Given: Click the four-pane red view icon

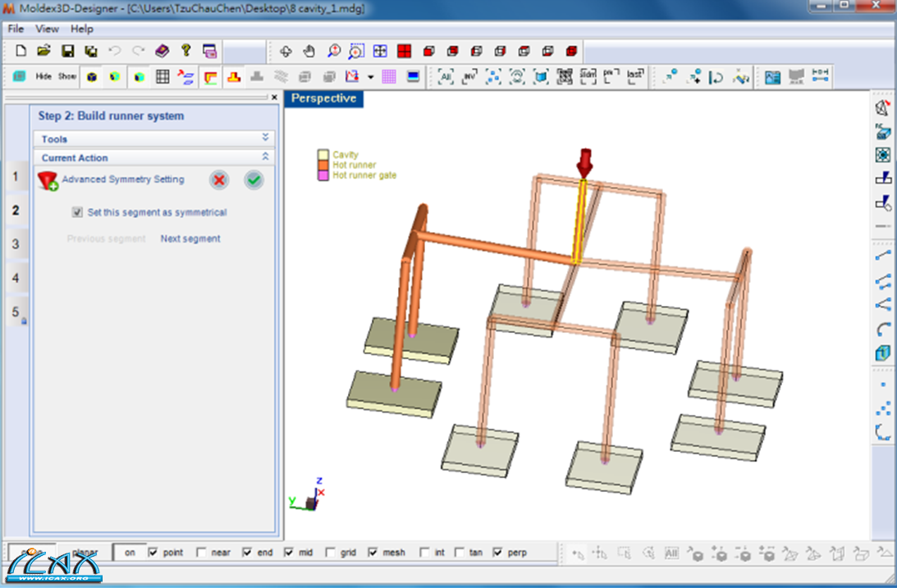Looking at the screenshot, I should [x=404, y=51].
